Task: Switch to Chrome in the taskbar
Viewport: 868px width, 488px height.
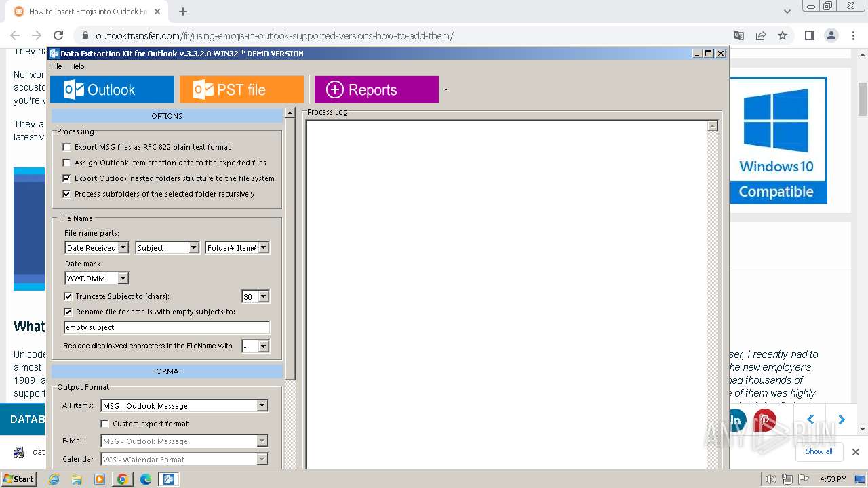Action: point(123,479)
